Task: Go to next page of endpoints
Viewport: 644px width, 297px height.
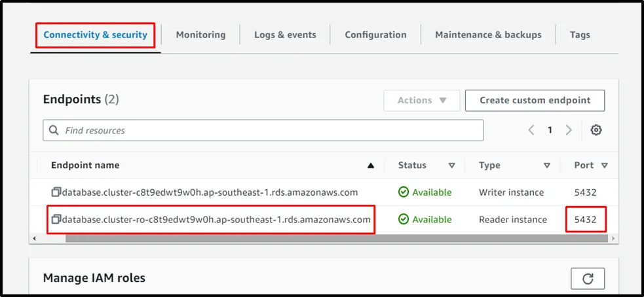Action: 569,130
